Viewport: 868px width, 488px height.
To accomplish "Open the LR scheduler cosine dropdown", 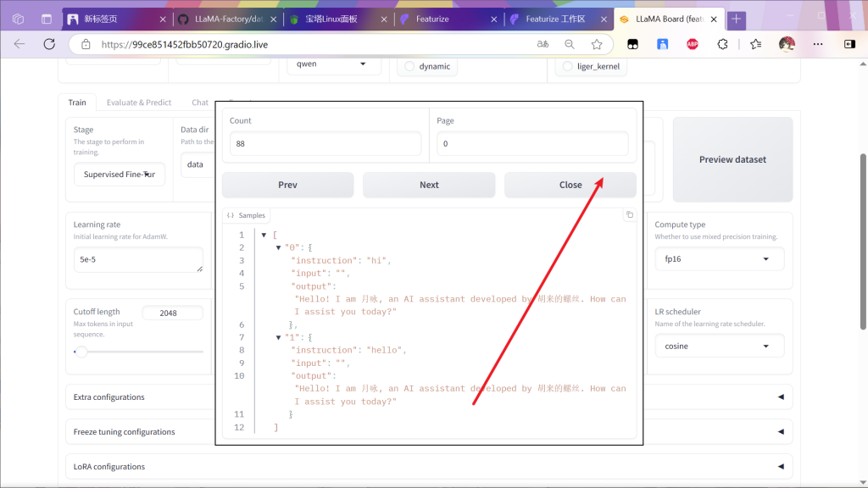I will (719, 346).
